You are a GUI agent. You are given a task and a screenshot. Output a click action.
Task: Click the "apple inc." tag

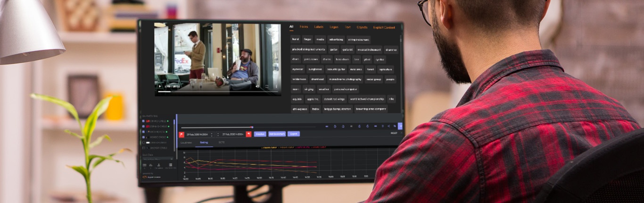tap(313, 99)
